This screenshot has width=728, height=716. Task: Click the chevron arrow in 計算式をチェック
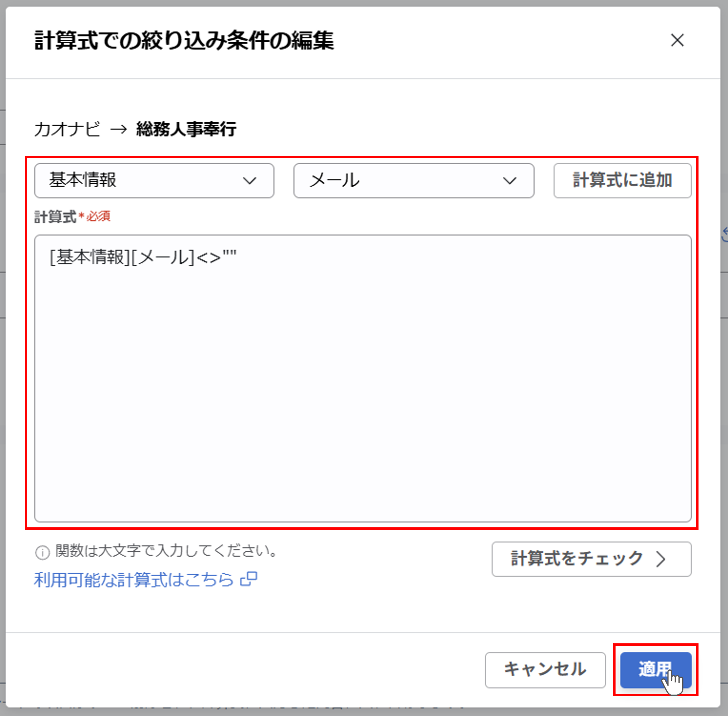660,559
